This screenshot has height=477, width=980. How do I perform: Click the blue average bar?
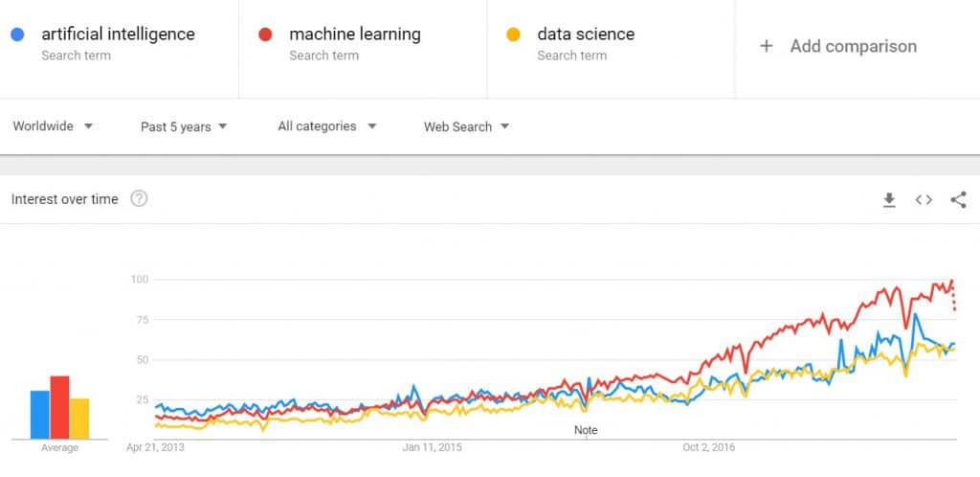click(x=39, y=414)
